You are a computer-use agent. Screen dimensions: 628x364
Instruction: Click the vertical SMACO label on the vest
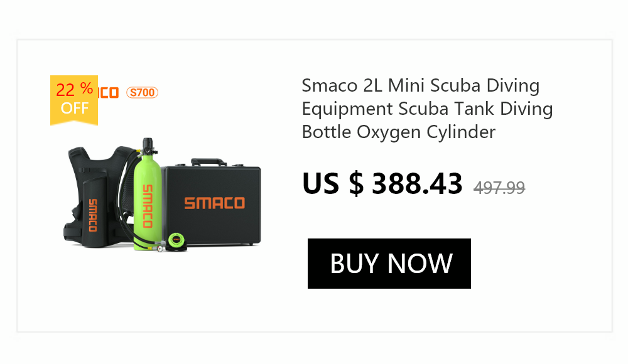tap(93, 215)
